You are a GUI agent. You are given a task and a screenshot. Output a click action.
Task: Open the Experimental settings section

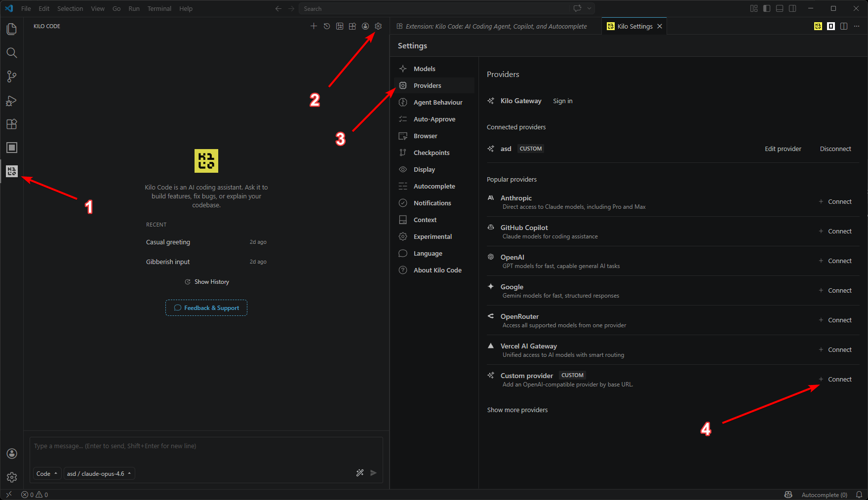click(x=434, y=236)
